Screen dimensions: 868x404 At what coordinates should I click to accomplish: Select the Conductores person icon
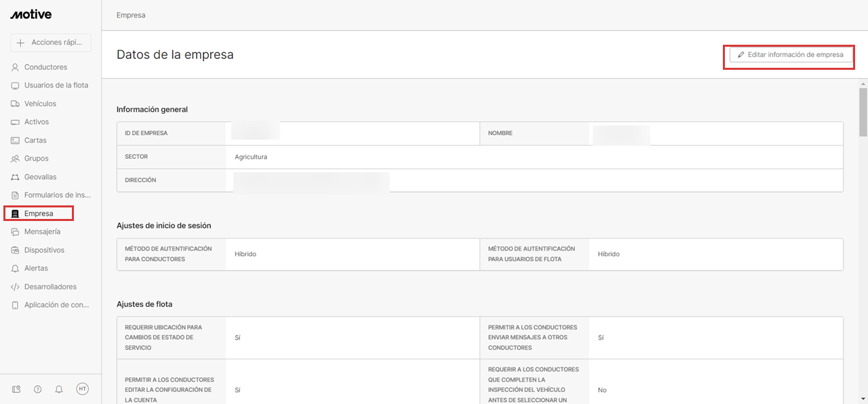point(14,66)
